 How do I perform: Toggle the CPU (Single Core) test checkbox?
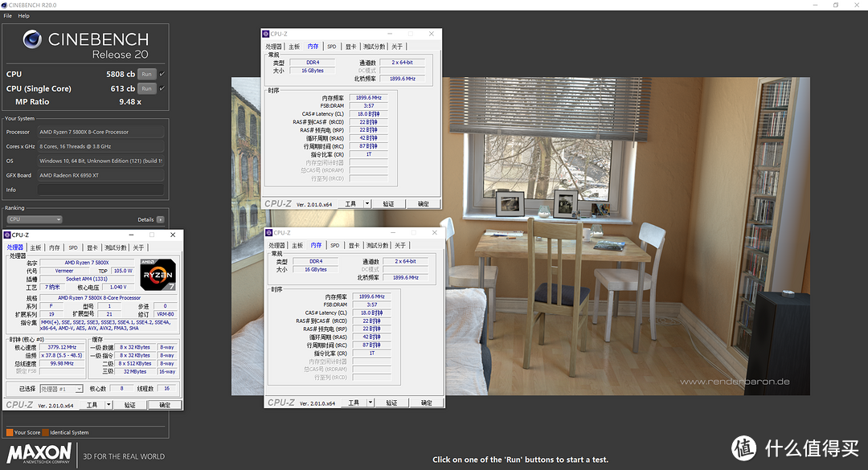tap(162, 88)
